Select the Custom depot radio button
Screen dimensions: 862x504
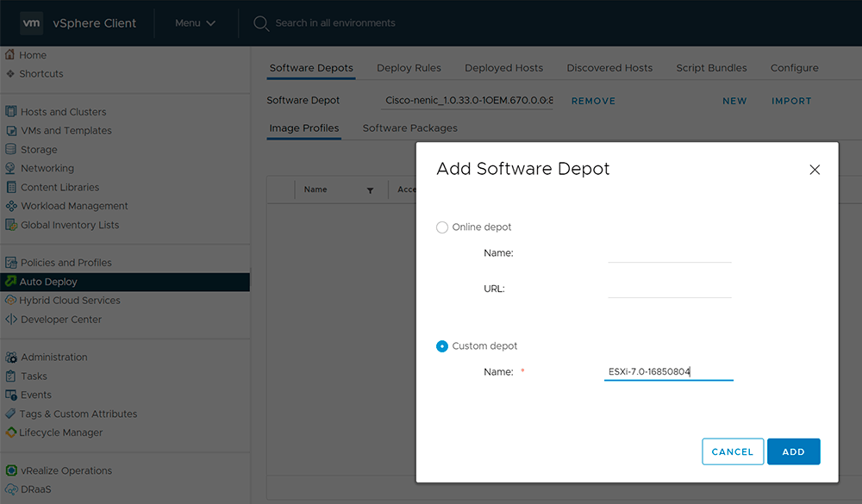click(442, 346)
